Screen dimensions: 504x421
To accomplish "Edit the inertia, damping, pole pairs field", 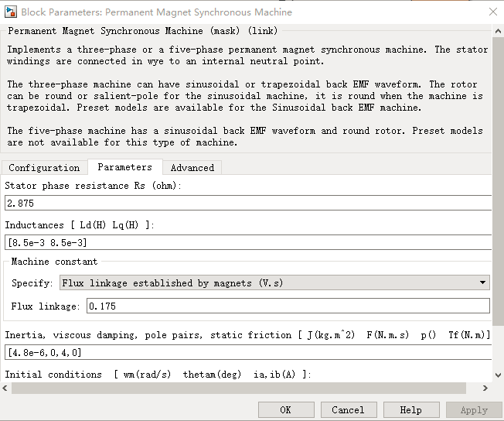I will click(x=248, y=352).
